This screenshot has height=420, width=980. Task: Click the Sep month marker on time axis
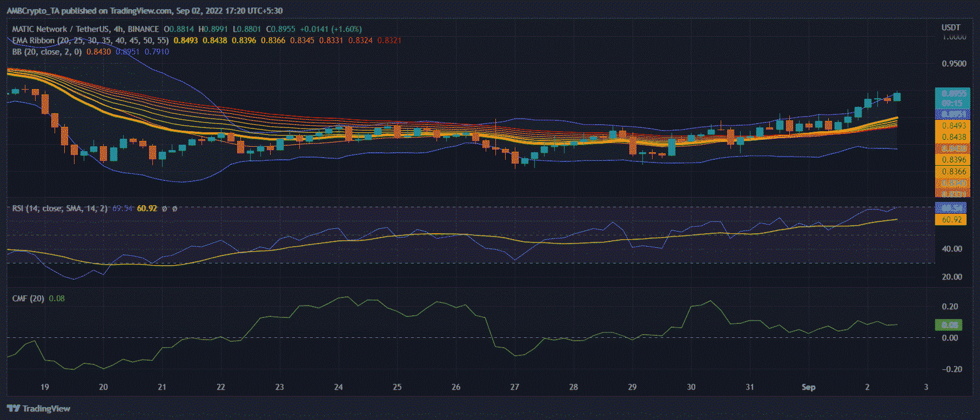[x=808, y=387]
